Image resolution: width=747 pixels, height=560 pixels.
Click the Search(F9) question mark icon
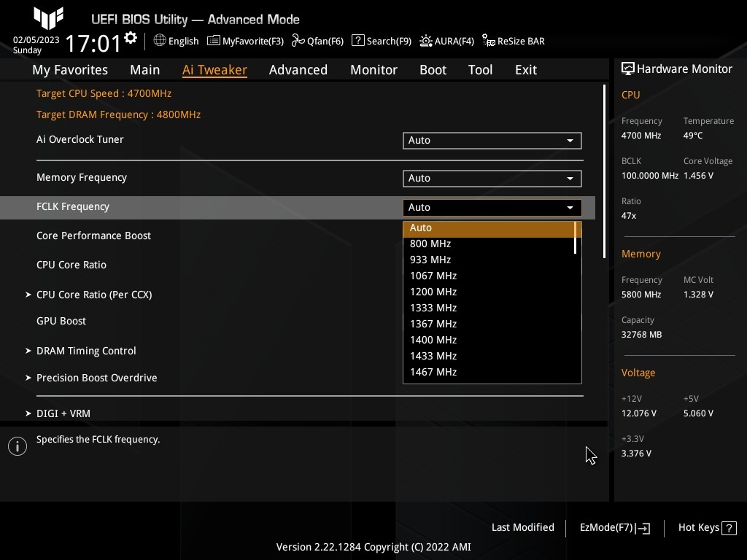coord(357,41)
